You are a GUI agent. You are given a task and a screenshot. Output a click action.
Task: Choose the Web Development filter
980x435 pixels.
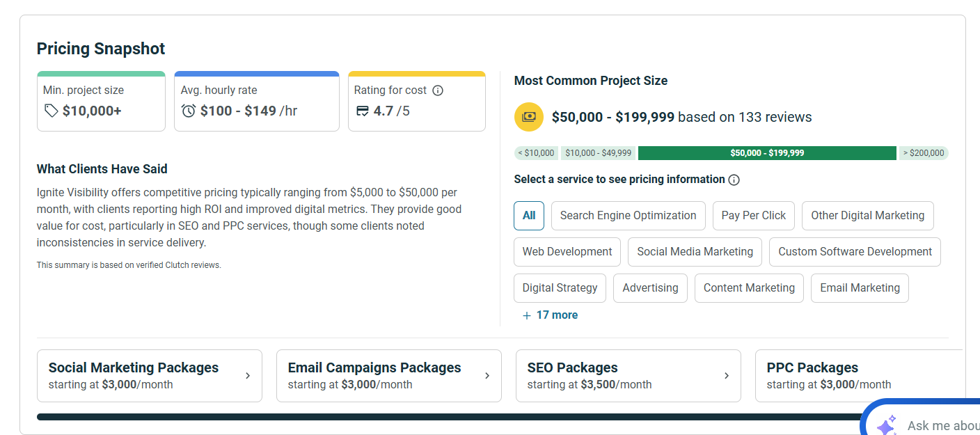point(567,252)
